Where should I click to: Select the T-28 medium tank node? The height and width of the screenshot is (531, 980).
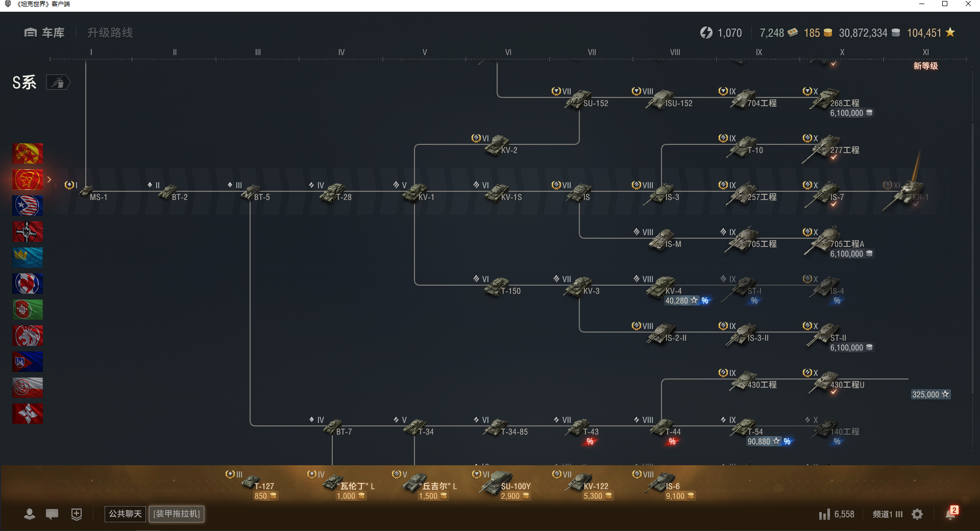click(336, 193)
